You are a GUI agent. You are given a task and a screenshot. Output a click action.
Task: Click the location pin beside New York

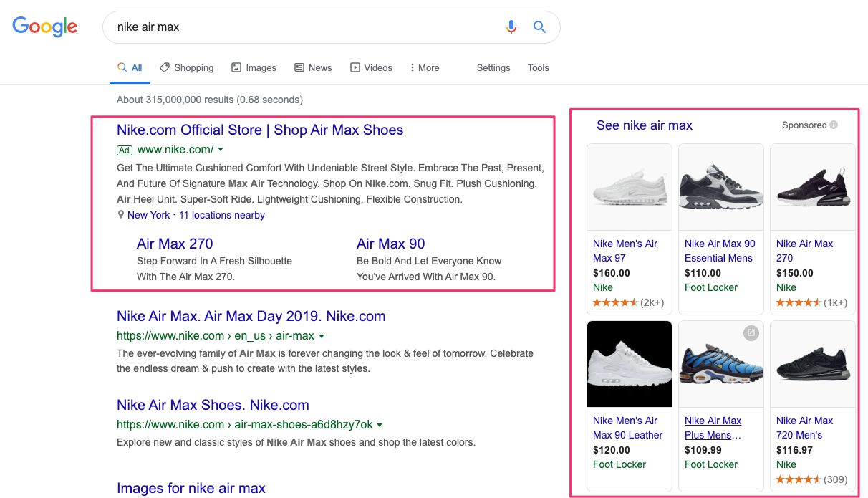tap(120, 214)
